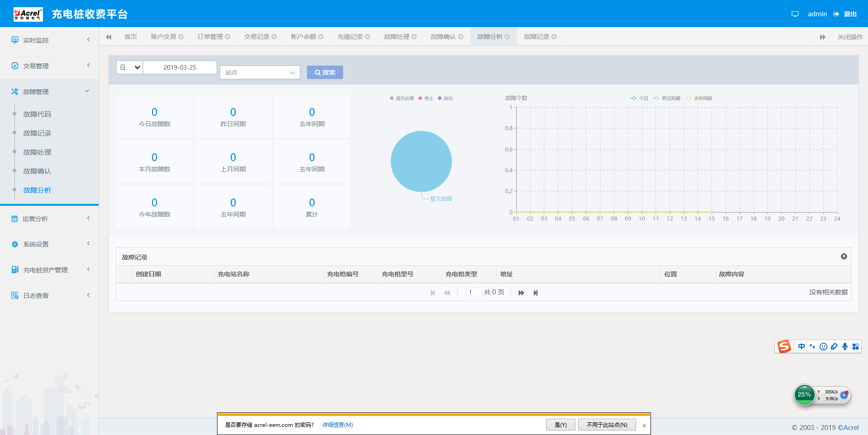Screen dimensions: 868x435
Task: Close the 交易记录 tab
Action: click(274, 37)
